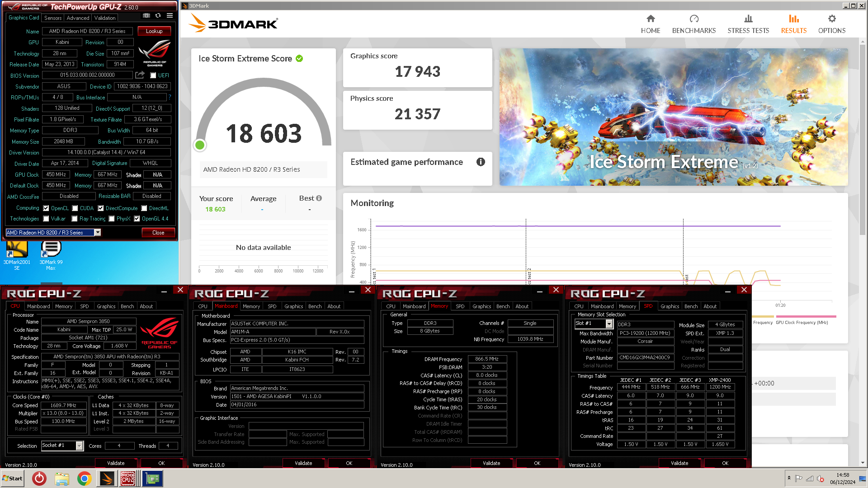Image resolution: width=868 pixels, height=488 pixels.
Task: Click Validate in the Memory CPU-Z window
Action: tap(491, 463)
